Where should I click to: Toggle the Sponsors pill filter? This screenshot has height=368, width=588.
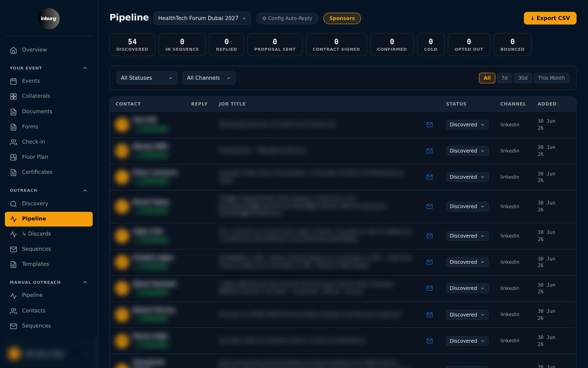pyautogui.click(x=342, y=18)
